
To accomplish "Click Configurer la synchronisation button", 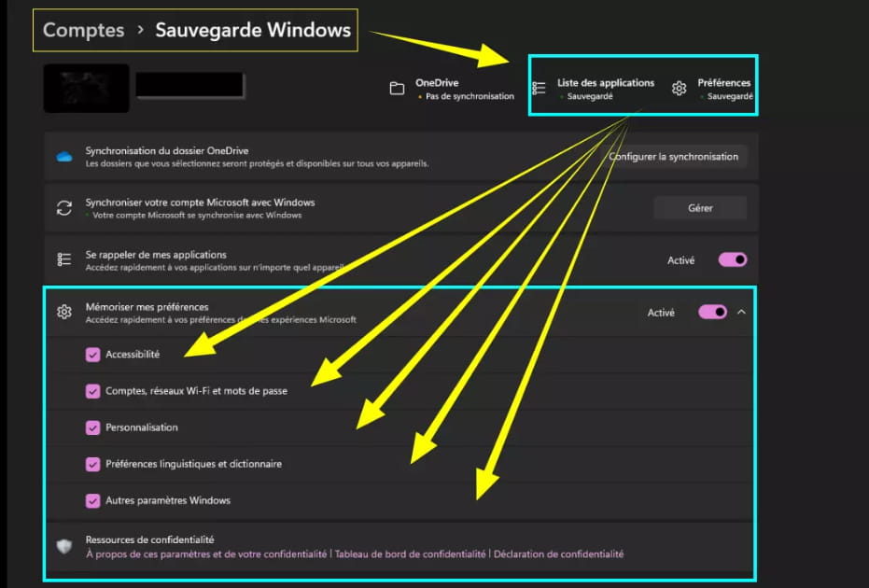I will [674, 157].
